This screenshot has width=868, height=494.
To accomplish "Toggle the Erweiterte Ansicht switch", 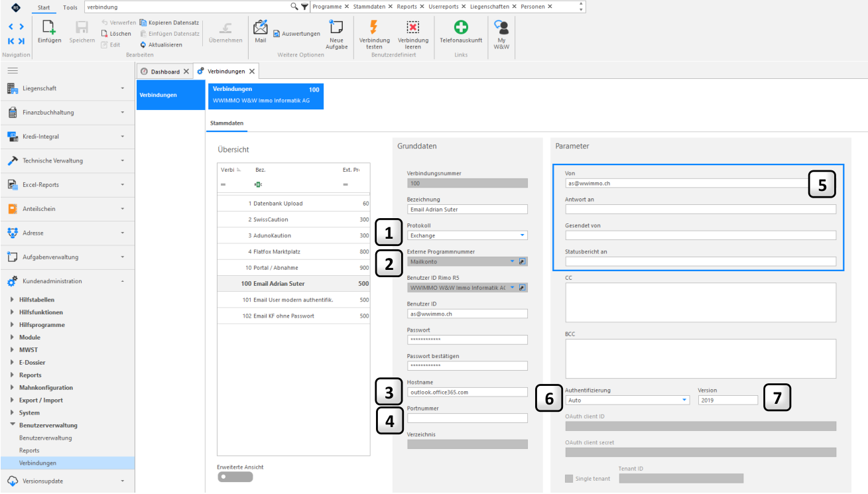I will point(235,477).
